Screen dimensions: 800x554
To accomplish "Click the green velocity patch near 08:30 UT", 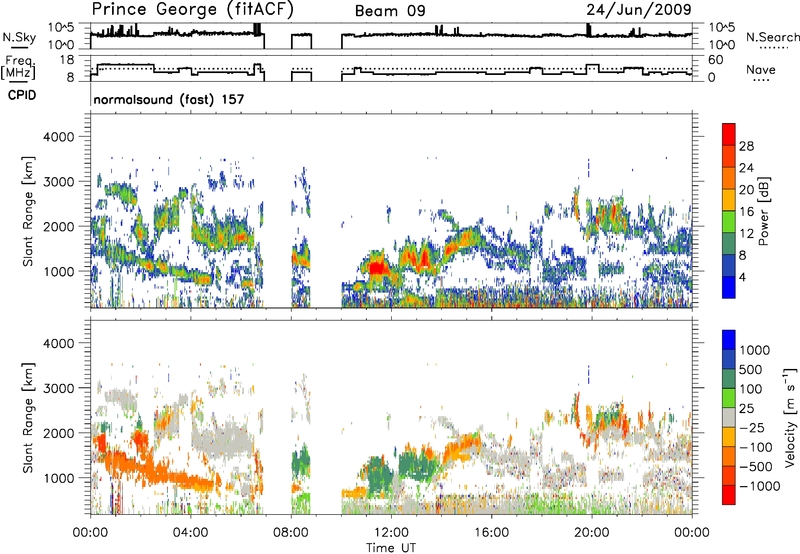I will pos(303,461).
